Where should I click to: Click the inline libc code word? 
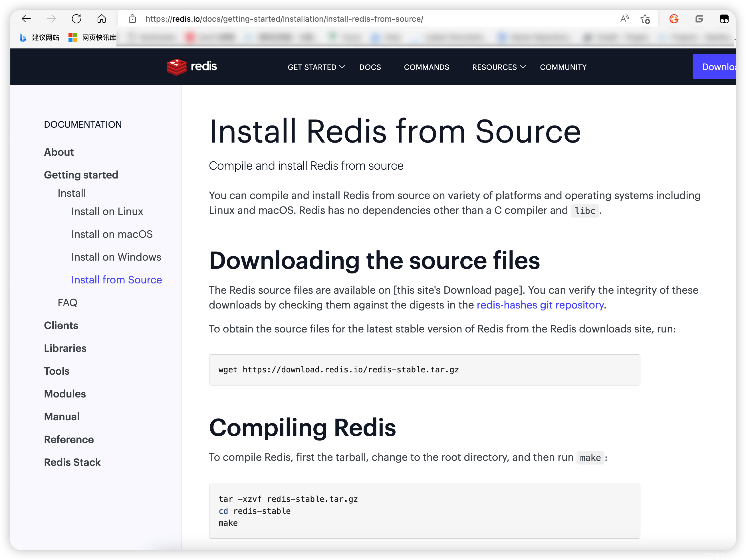click(x=585, y=211)
